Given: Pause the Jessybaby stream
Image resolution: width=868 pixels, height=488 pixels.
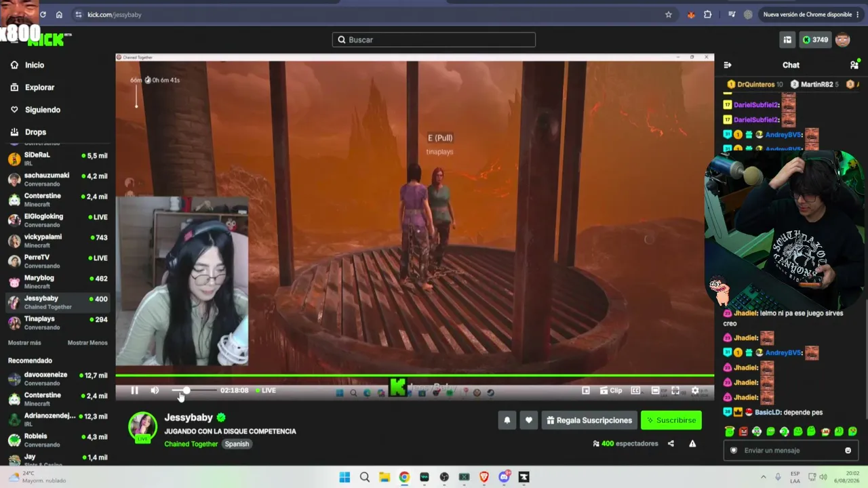Looking at the screenshot, I should [x=134, y=390].
